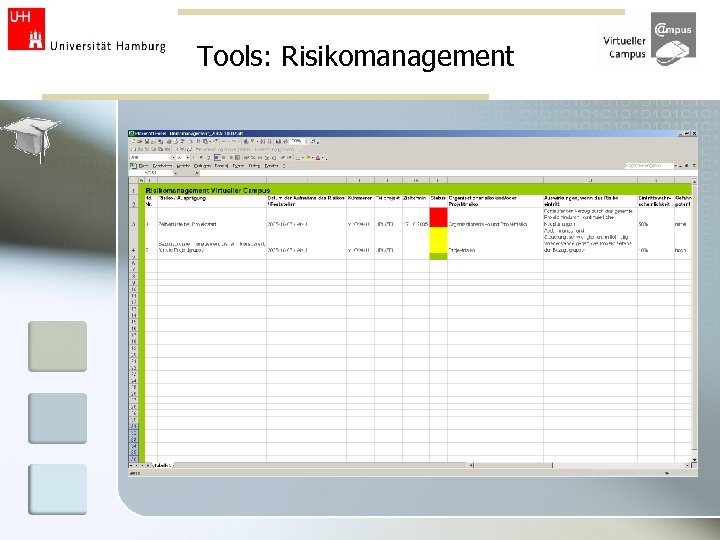Click the red font color icon
720x540 pixels.
point(318,158)
